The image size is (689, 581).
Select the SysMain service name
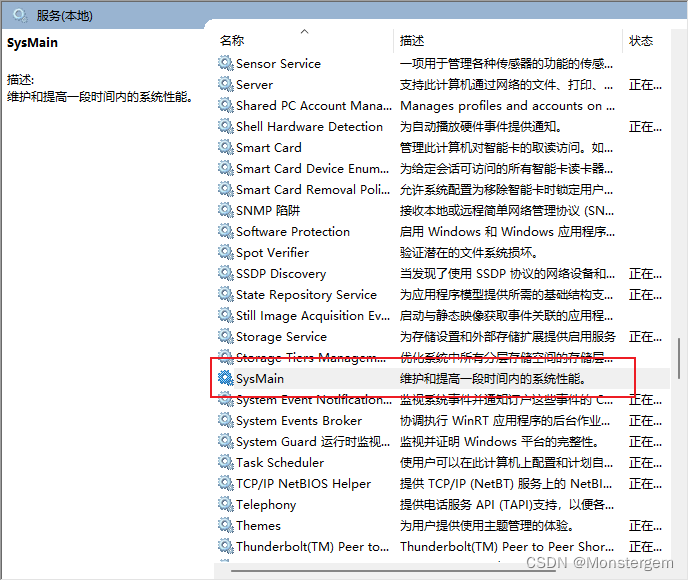point(260,379)
